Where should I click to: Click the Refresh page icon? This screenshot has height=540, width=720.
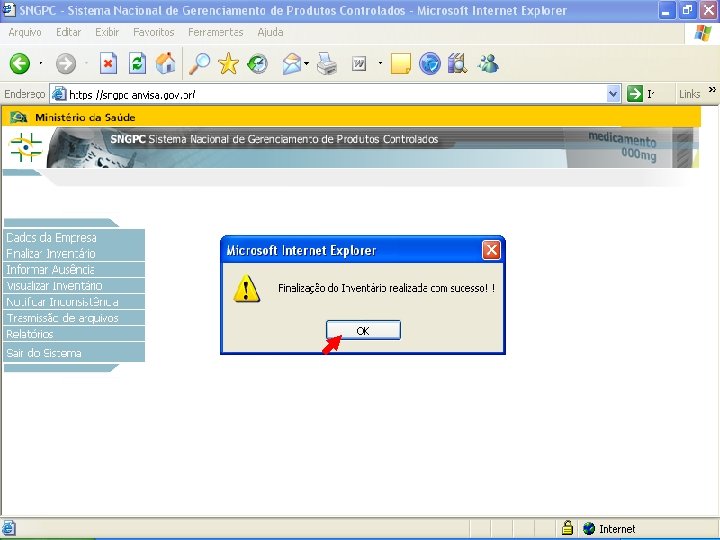point(137,63)
